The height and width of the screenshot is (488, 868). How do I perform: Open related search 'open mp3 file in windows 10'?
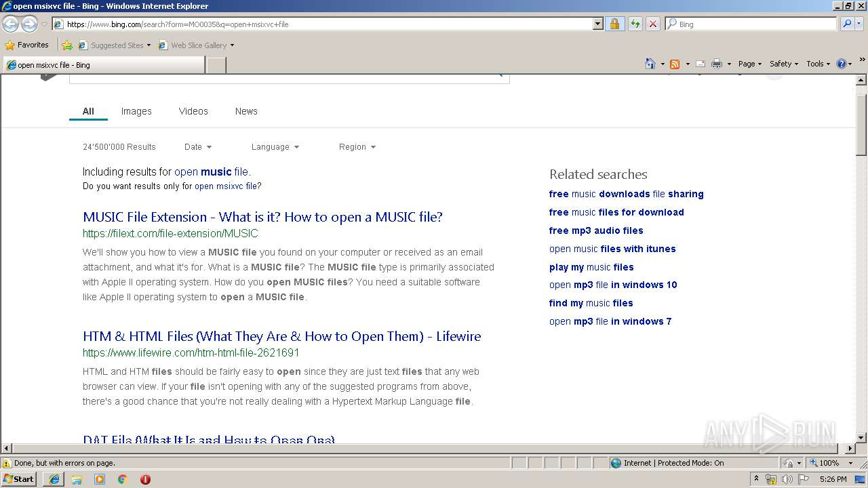tap(613, 285)
